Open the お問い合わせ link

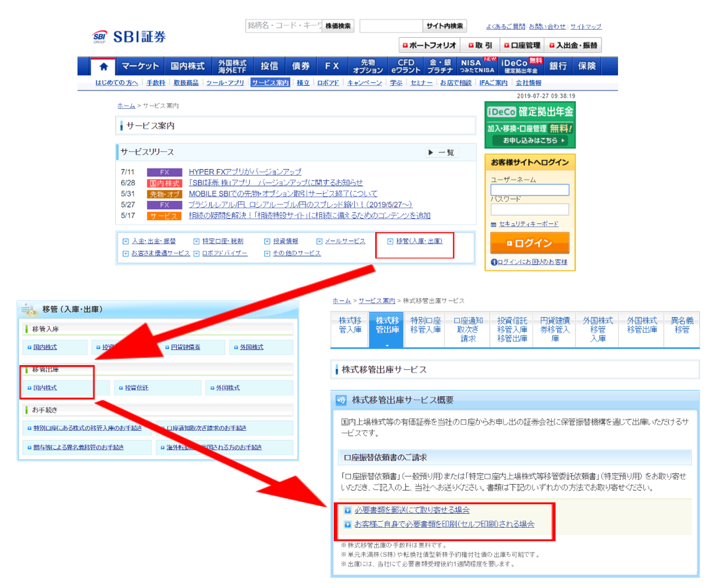[547, 27]
